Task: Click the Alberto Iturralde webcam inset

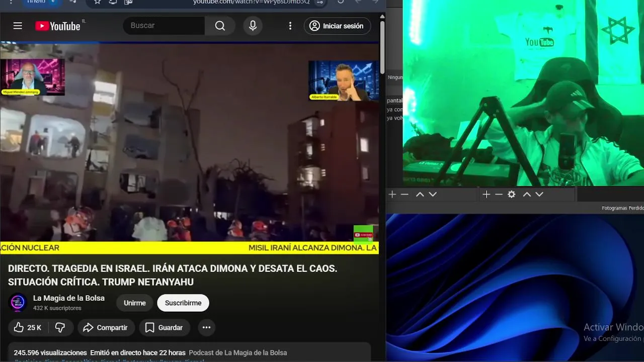Action: click(343, 80)
